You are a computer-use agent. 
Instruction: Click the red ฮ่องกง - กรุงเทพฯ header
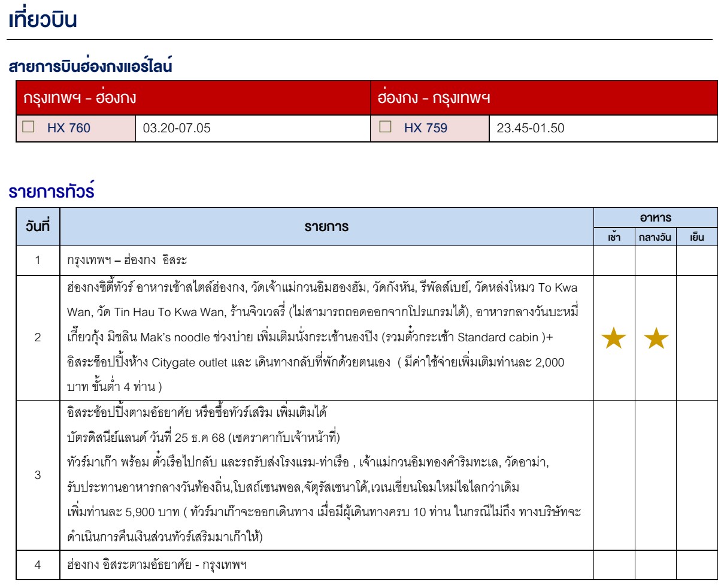coord(434,98)
